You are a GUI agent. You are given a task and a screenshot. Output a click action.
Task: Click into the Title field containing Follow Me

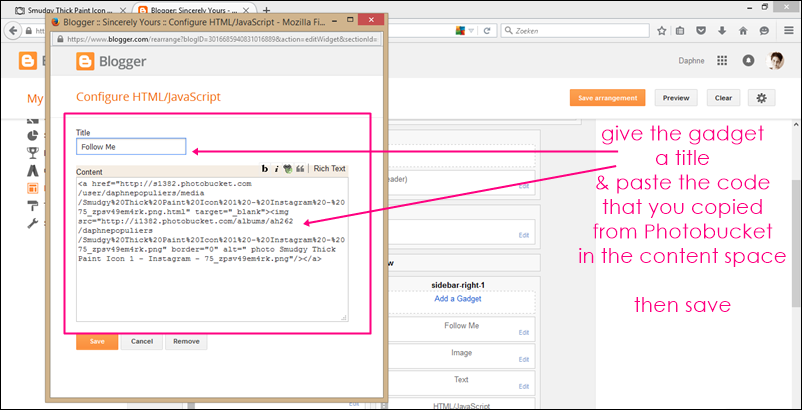pyautogui.click(x=131, y=147)
